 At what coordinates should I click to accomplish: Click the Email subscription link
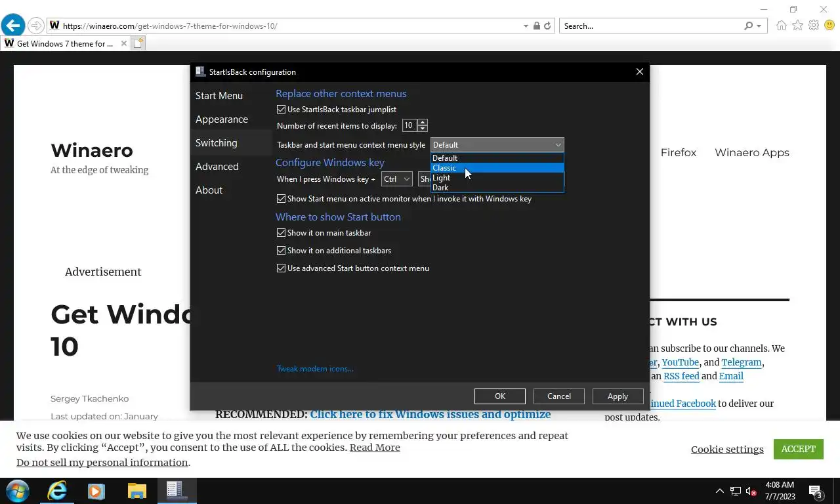(x=731, y=376)
